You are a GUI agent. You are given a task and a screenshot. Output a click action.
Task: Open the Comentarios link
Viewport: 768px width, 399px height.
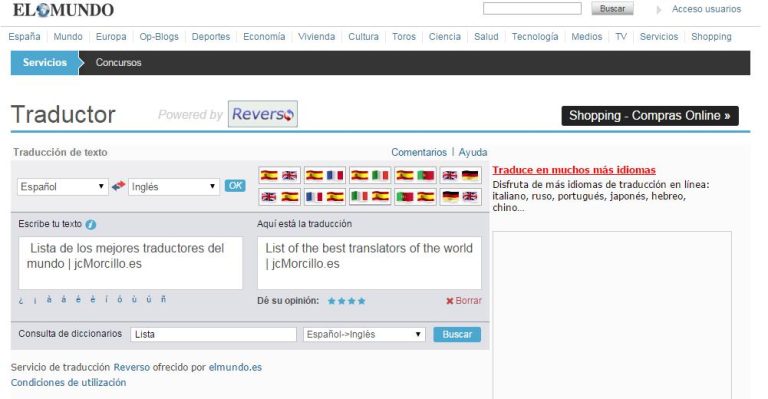pos(419,152)
